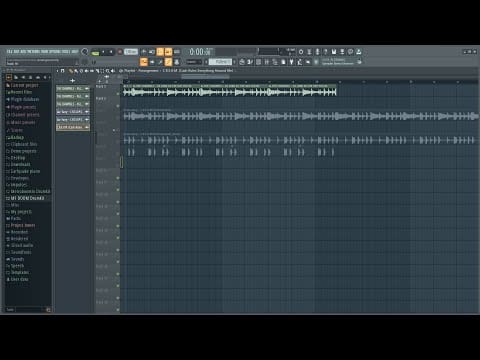
Task: Select the last highlighted picker item
Action: point(73,127)
